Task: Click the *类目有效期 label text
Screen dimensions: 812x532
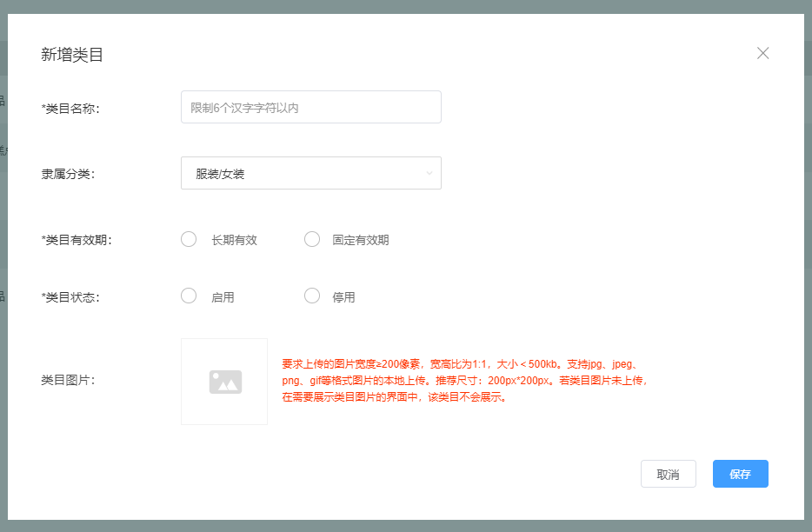Action: click(77, 240)
